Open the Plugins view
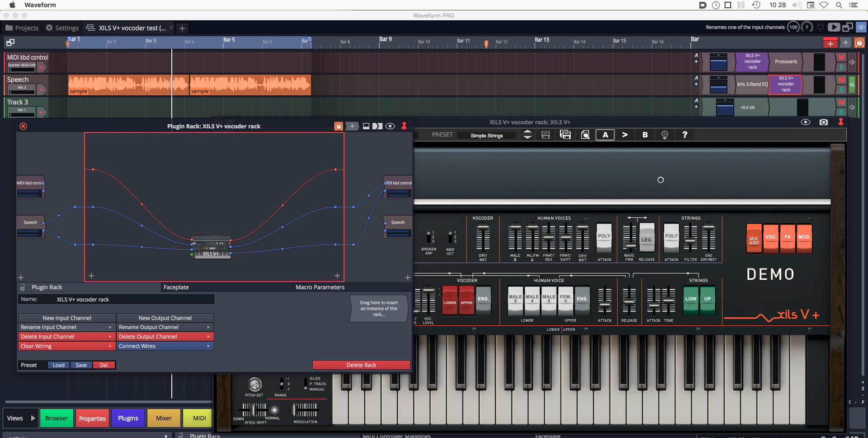The height and width of the screenshot is (438, 868). click(x=128, y=419)
